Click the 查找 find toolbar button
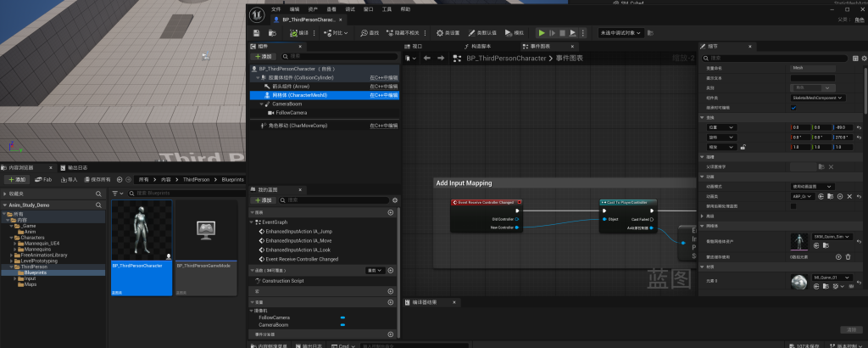This screenshot has height=348, width=868. tap(370, 33)
